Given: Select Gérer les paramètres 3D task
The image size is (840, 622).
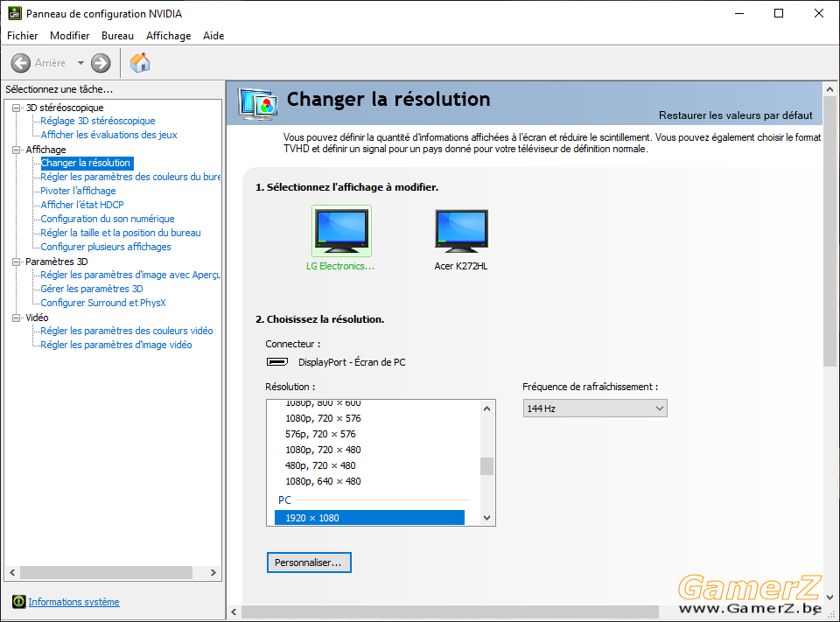Looking at the screenshot, I should [x=92, y=289].
